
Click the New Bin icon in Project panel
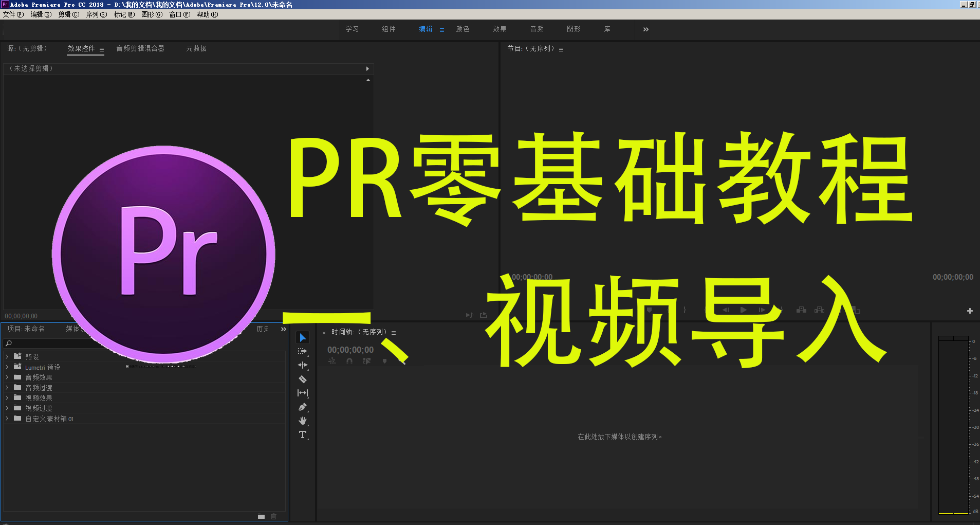coord(261,516)
